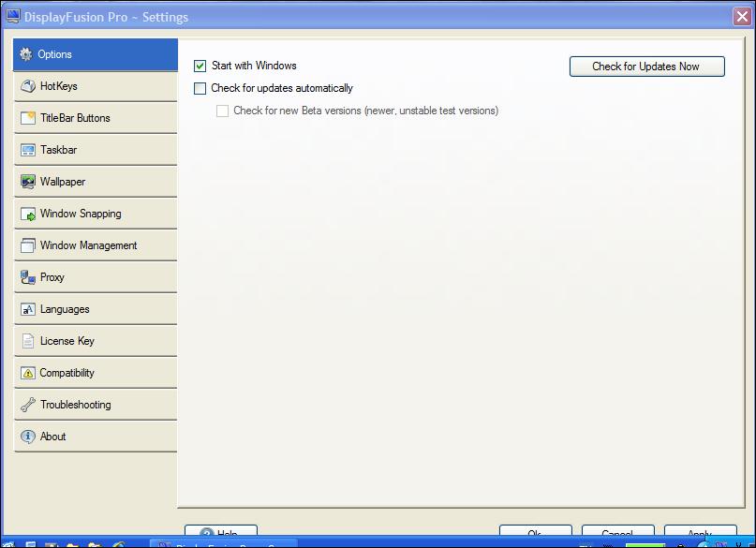Click the HotKeys sidebar icon

tap(27, 86)
